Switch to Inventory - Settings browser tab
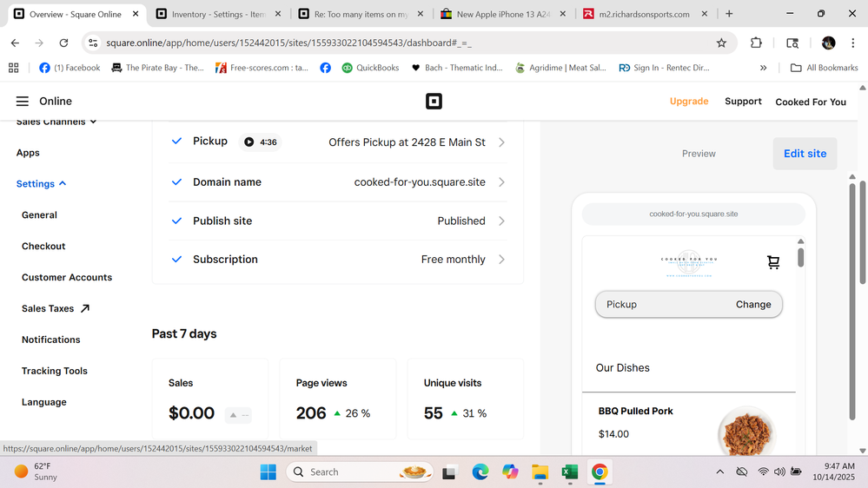The width and height of the screenshot is (868, 488). click(x=217, y=14)
